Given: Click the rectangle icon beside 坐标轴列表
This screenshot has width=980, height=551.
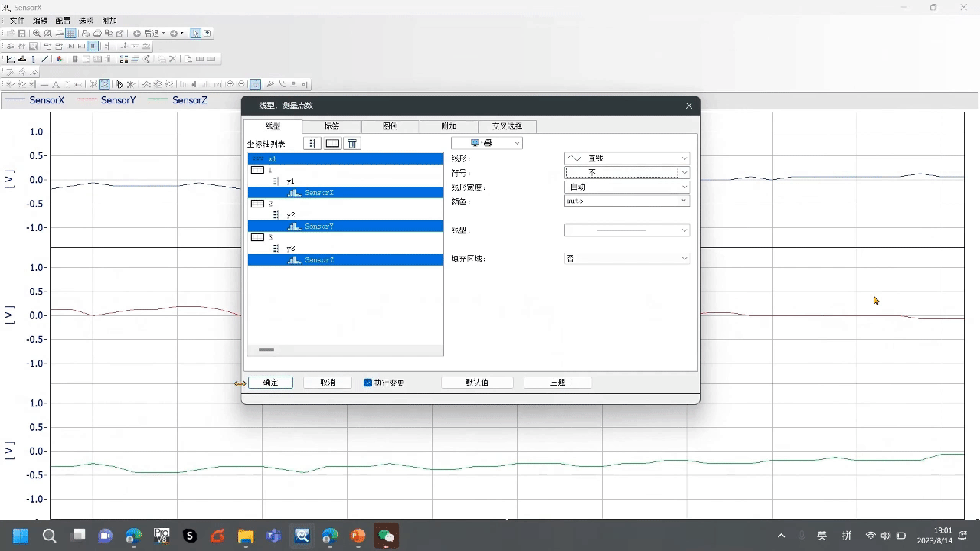Looking at the screenshot, I should 332,143.
